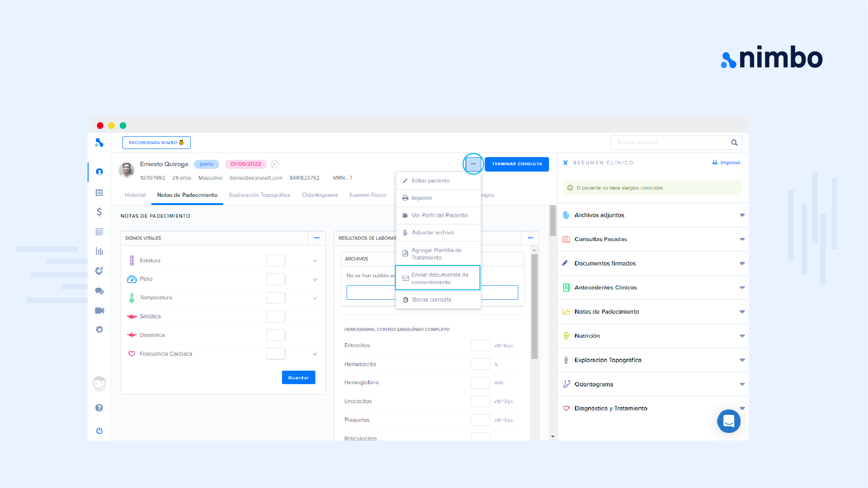Click the Guardar button
This screenshot has height=488, width=868.
[298, 377]
